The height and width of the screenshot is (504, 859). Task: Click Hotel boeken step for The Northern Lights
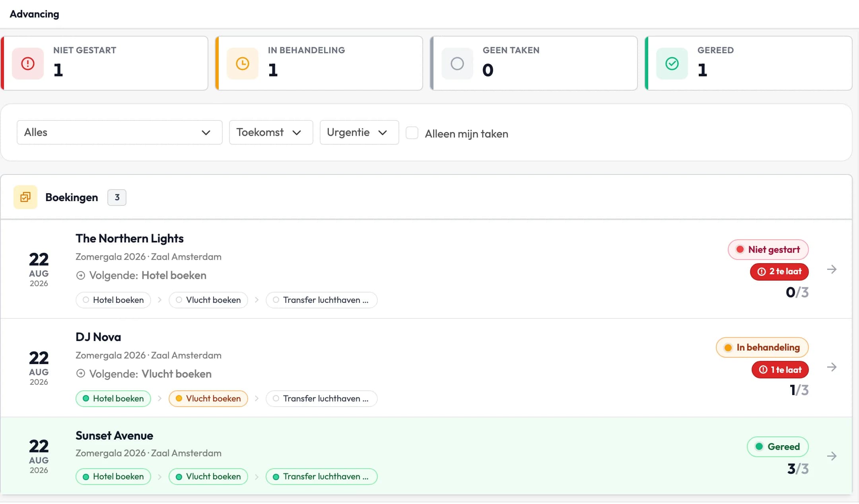[113, 300]
